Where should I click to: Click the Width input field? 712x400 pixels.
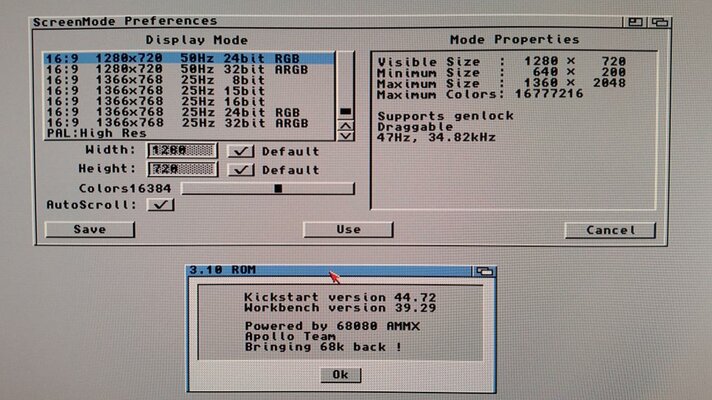point(182,151)
